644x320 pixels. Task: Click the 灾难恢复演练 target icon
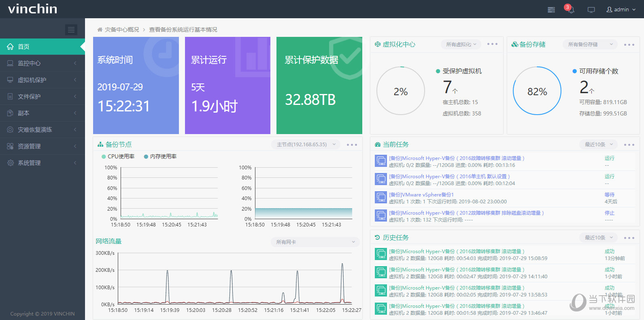click(11, 130)
